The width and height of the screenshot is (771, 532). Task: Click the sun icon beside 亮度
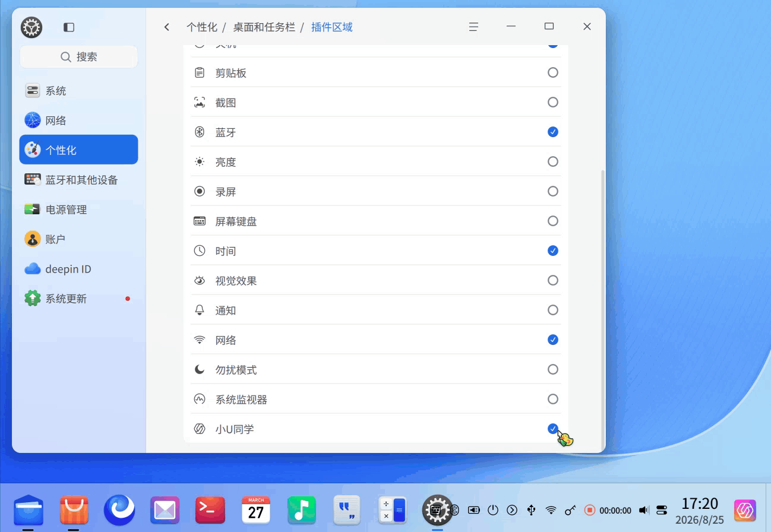[x=200, y=161]
